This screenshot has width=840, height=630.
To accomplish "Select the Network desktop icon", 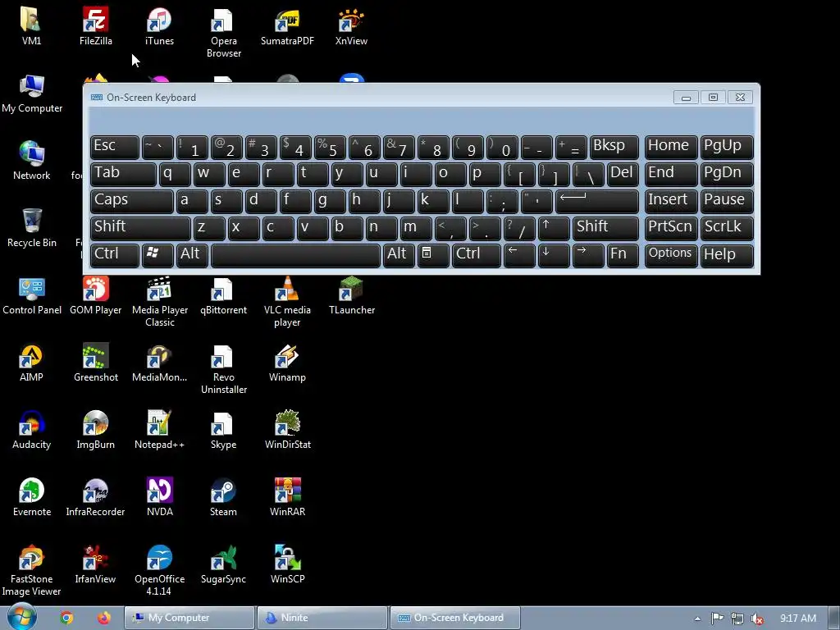I will [32, 161].
